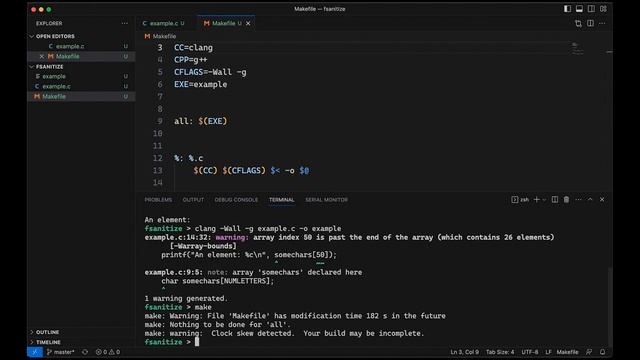The width and height of the screenshot is (640, 360).
Task: Split the terminal icon
Action: coord(555,200)
